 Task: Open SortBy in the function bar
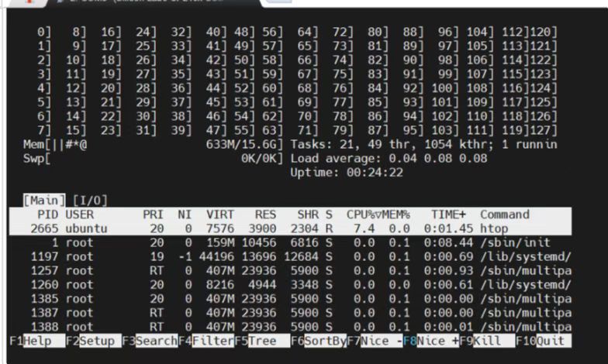326,341
